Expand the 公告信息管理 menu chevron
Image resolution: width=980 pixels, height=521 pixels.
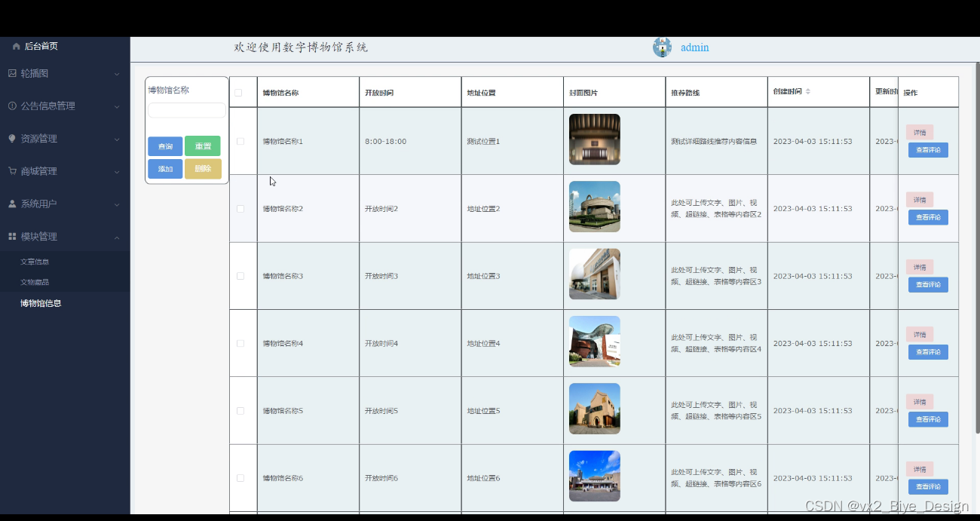(117, 106)
